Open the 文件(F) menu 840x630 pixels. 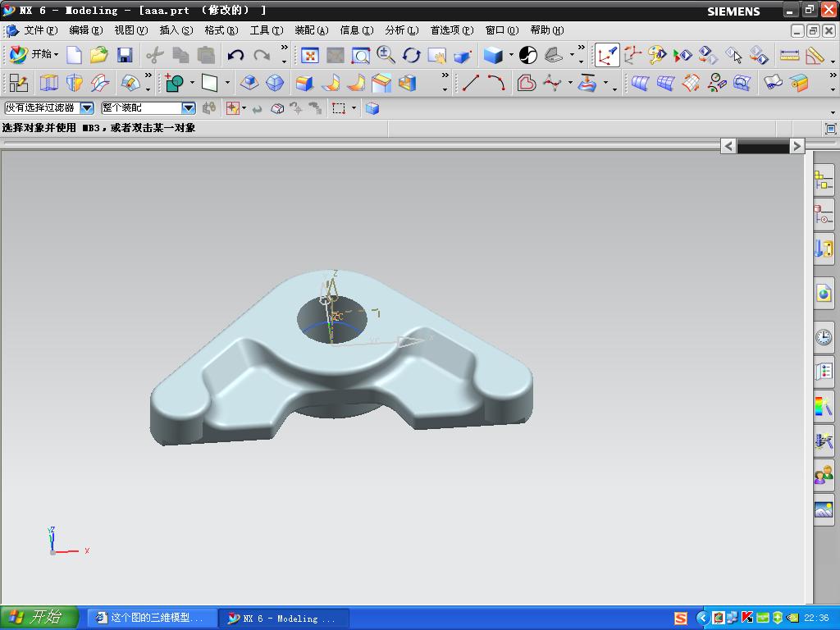pyautogui.click(x=39, y=30)
